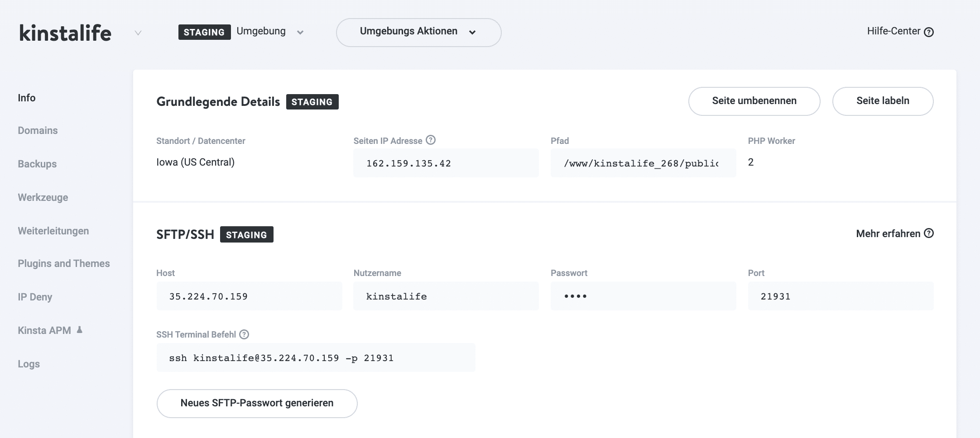The height and width of the screenshot is (438, 980).
Task: Select the Host address field
Action: point(249,296)
